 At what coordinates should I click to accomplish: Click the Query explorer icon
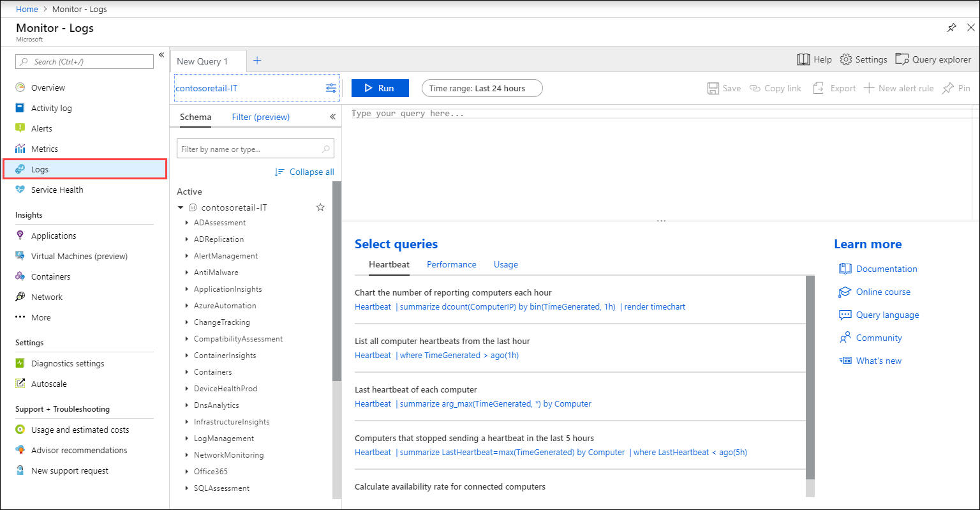pyautogui.click(x=902, y=59)
